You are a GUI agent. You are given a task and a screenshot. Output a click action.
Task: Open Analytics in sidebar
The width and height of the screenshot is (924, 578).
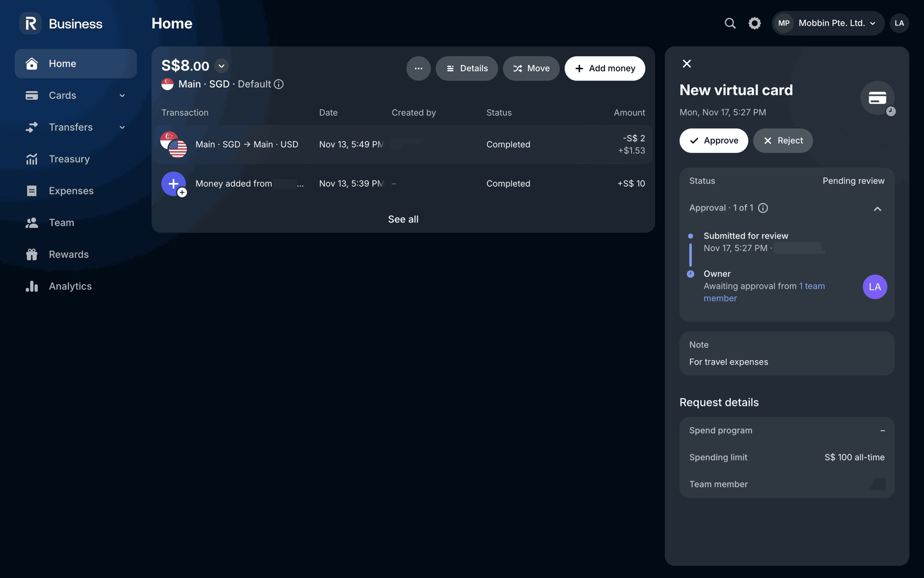coord(76,286)
